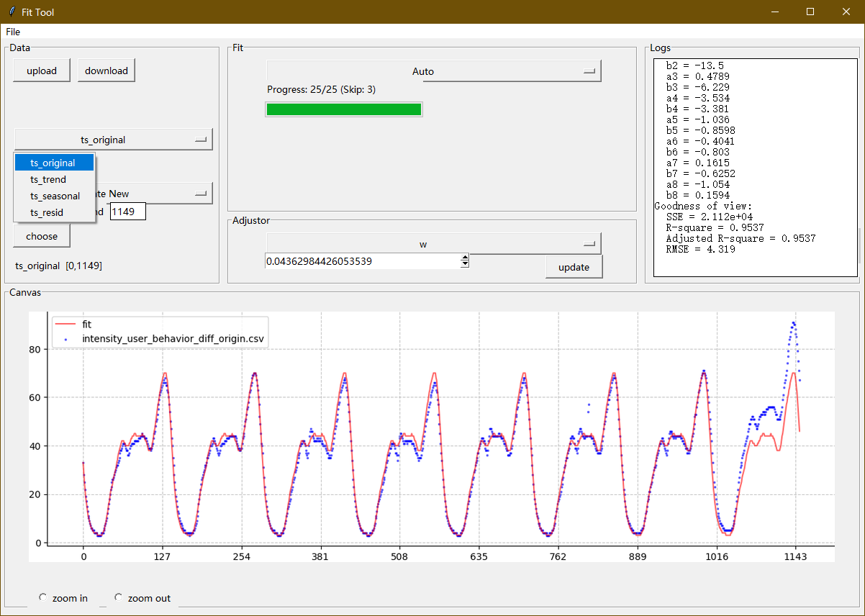Click the intensity_user_behavior_diff_origin.csv legend label
865x616 pixels.
173,338
